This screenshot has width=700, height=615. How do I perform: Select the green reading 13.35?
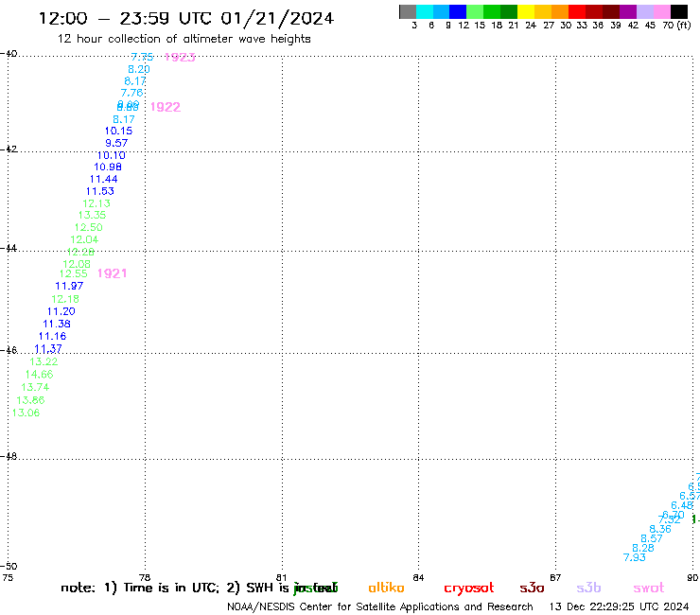(92, 216)
